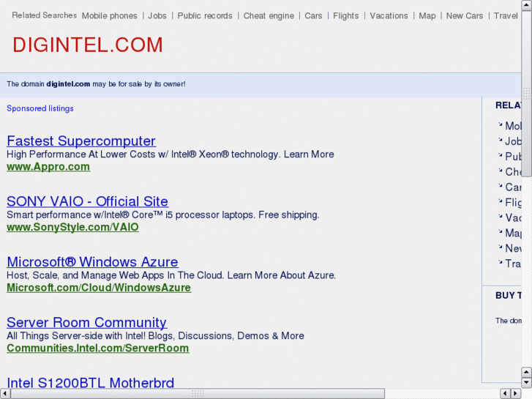Click the Map related search link
This screenshot has width=532, height=399.
(427, 16)
